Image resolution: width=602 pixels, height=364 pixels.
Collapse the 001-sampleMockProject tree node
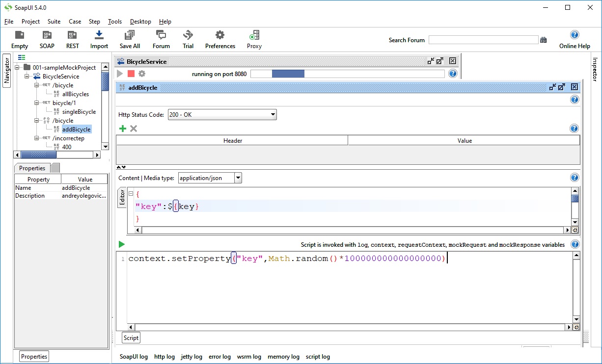17,67
